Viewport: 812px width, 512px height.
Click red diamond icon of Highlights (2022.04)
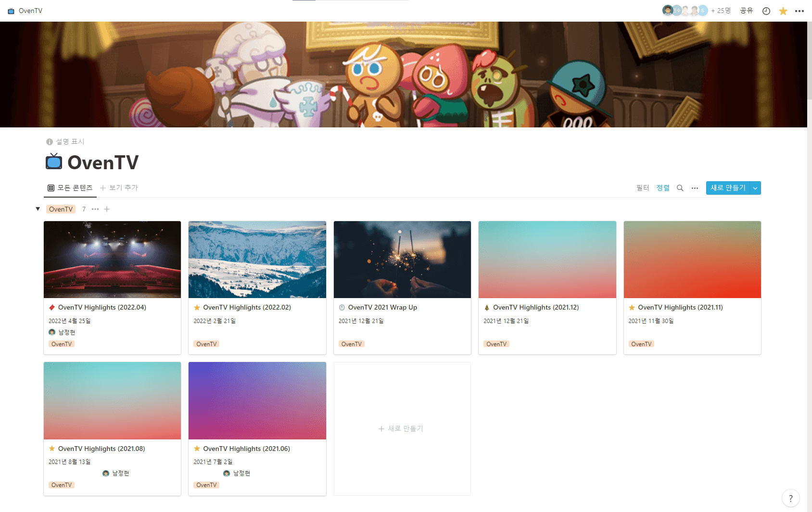point(52,308)
